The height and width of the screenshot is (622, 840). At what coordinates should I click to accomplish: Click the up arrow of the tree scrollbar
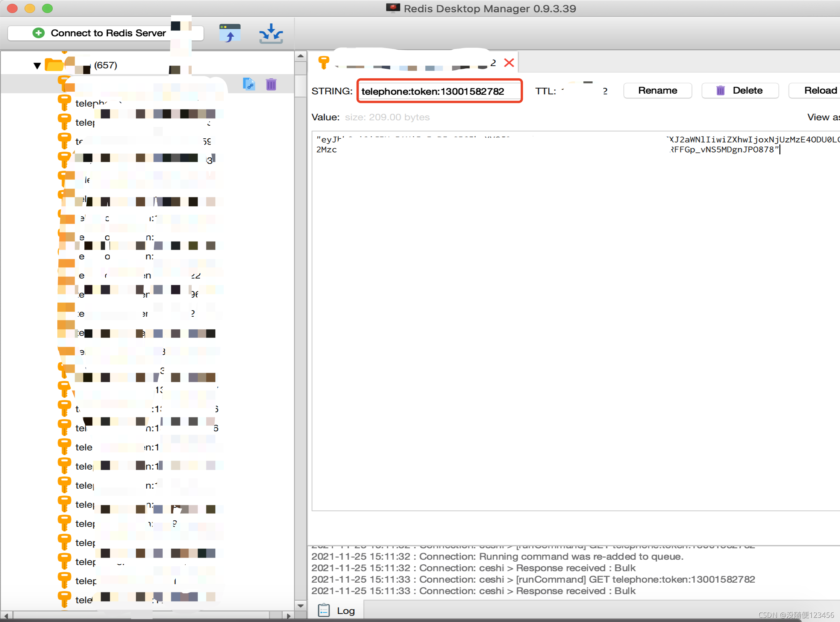[x=301, y=56]
